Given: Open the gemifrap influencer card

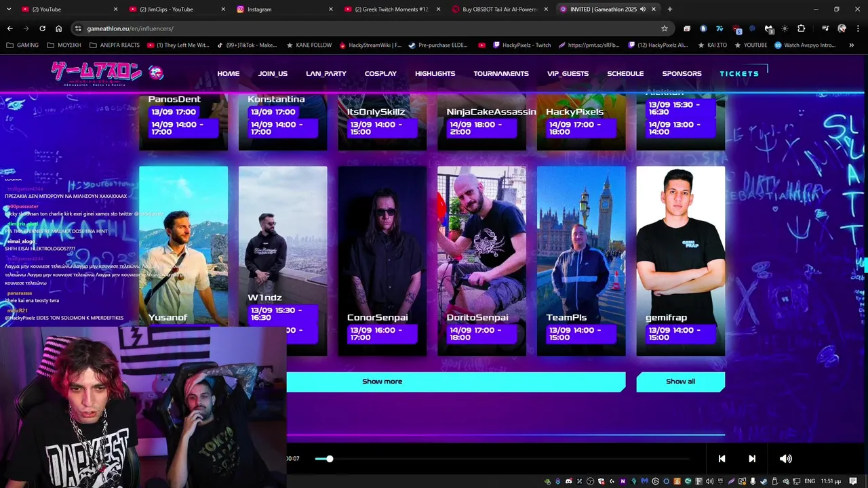Looking at the screenshot, I should (681, 261).
